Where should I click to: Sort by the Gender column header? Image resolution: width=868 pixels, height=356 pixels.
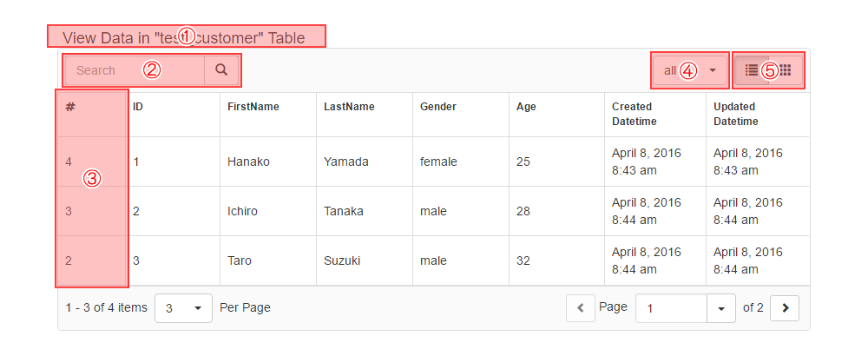438,107
